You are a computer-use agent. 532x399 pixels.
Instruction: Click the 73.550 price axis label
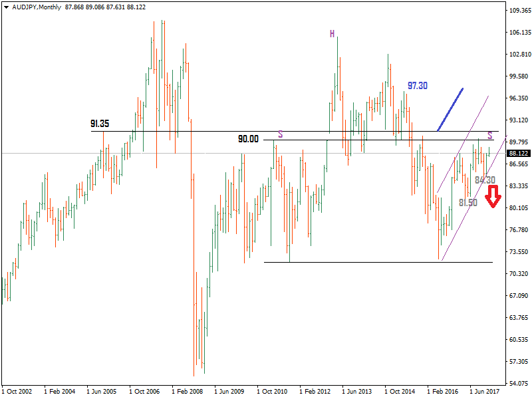519,252
